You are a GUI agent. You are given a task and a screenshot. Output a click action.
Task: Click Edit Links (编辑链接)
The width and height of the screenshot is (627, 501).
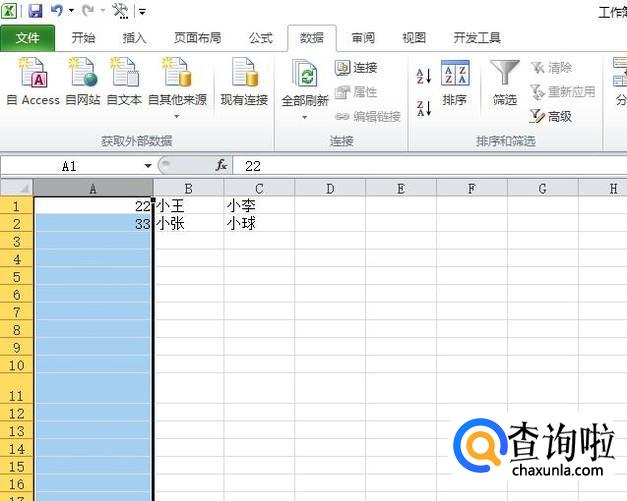pyautogui.click(x=367, y=116)
